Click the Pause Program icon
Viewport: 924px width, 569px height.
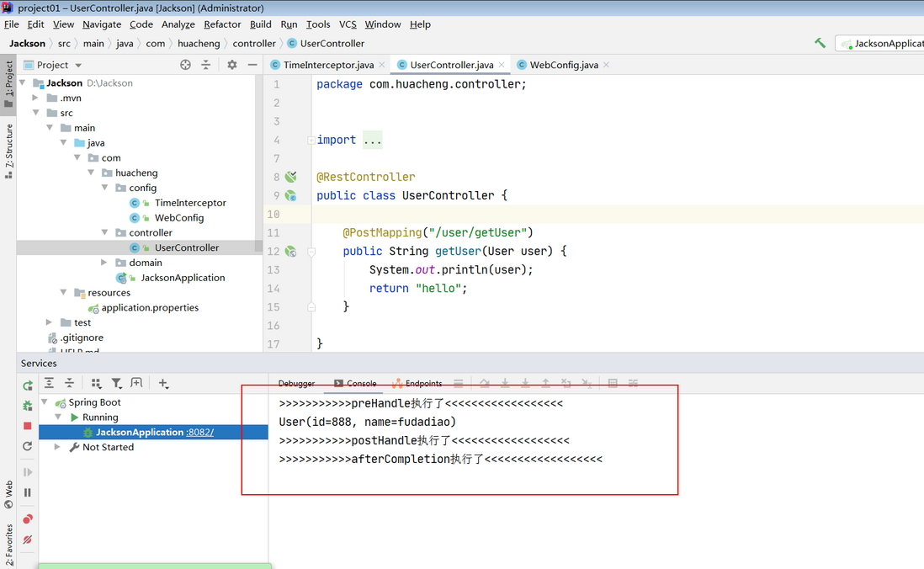(28, 492)
